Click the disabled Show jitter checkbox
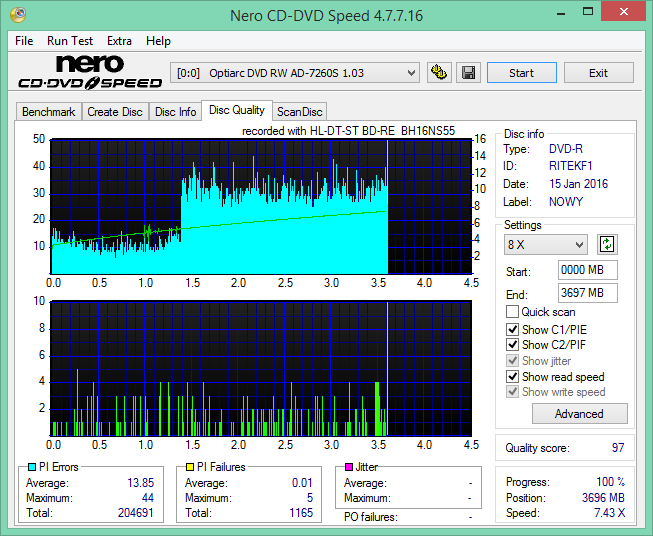The width and height of the screenshot is (653, 536). 512,361
